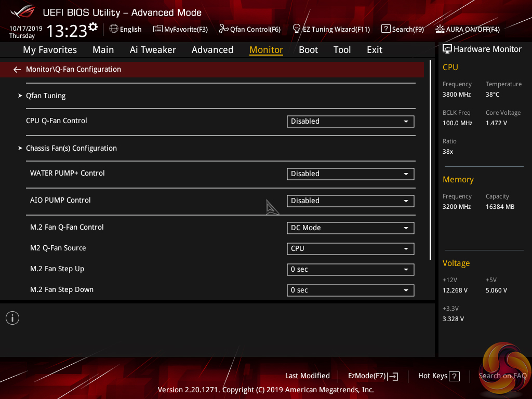Click the BCLK Freq value 100.0 MHz

tap(457, 123)
